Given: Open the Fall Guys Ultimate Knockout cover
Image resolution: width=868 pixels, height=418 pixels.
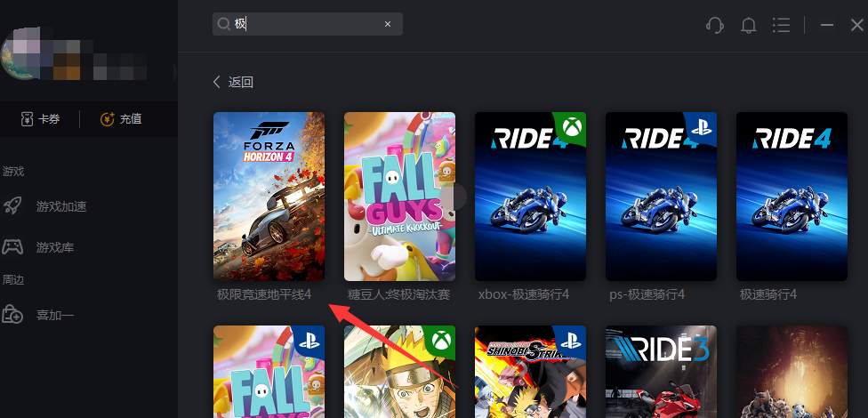Looking at the screenshot, I should point(399,197).
